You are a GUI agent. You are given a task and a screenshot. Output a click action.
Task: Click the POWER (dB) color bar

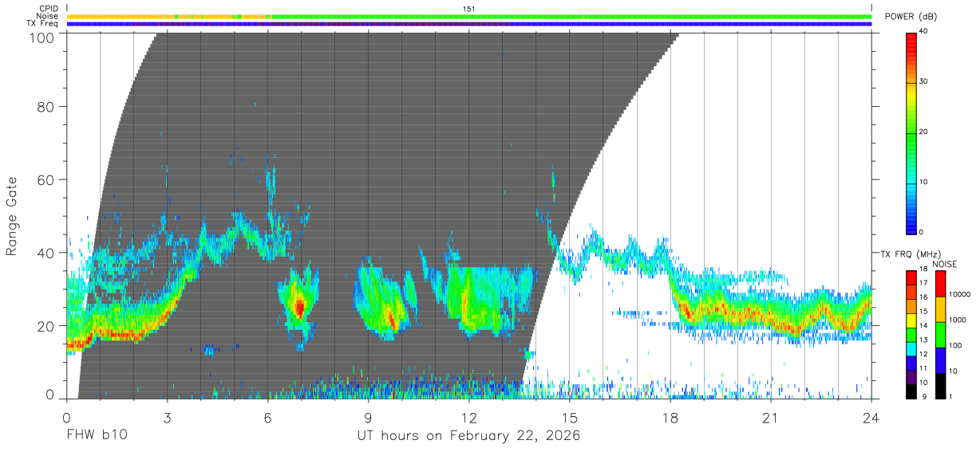pyautogui.click(x=911, y=132)
